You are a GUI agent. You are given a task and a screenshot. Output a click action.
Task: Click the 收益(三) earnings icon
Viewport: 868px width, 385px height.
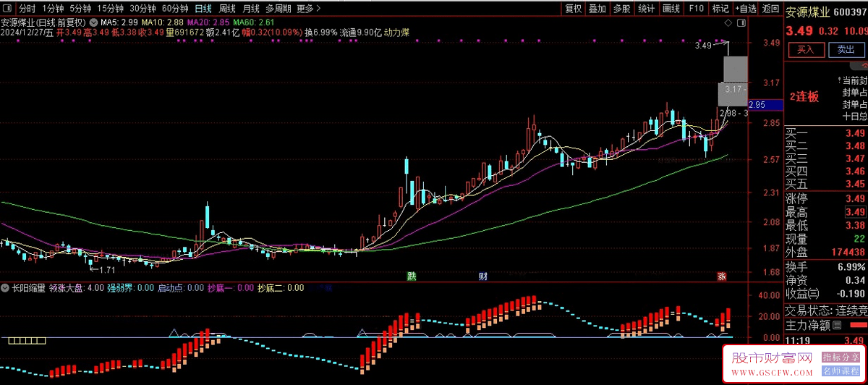pyautogui.click(x=814, y=295)
